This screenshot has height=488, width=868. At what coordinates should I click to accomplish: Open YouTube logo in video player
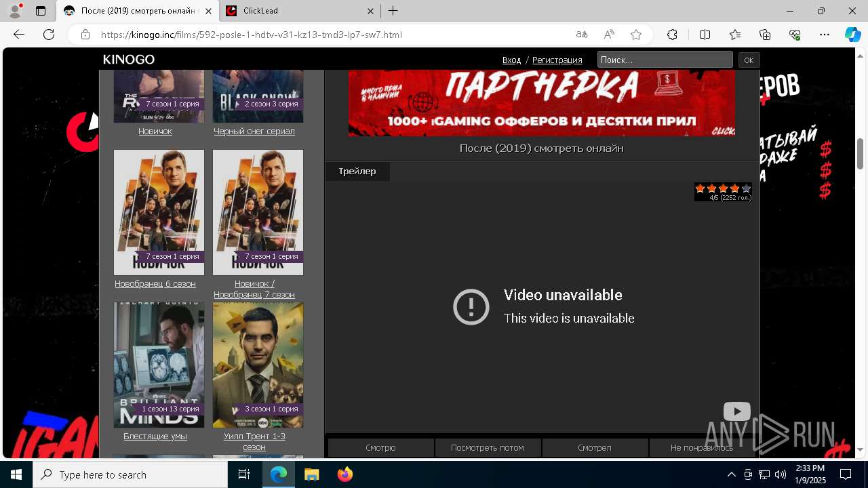tap(736, 411)
